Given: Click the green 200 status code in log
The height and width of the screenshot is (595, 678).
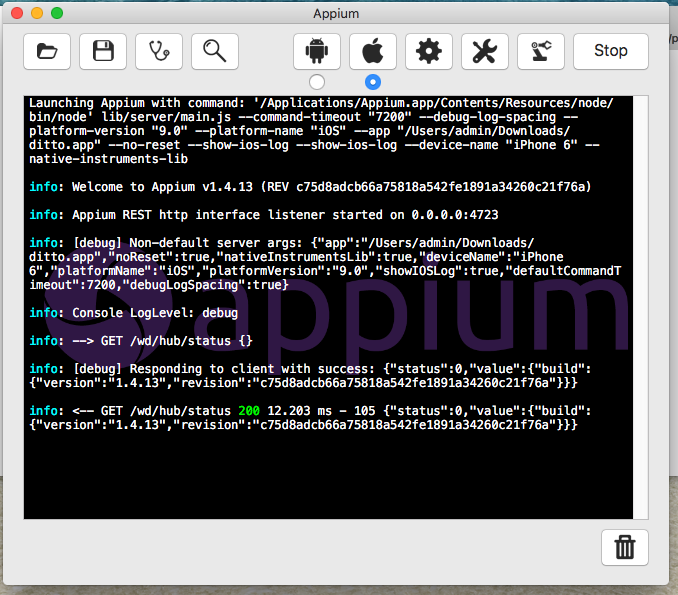Looking at the screenshot, I should click(x=249, y=410).
